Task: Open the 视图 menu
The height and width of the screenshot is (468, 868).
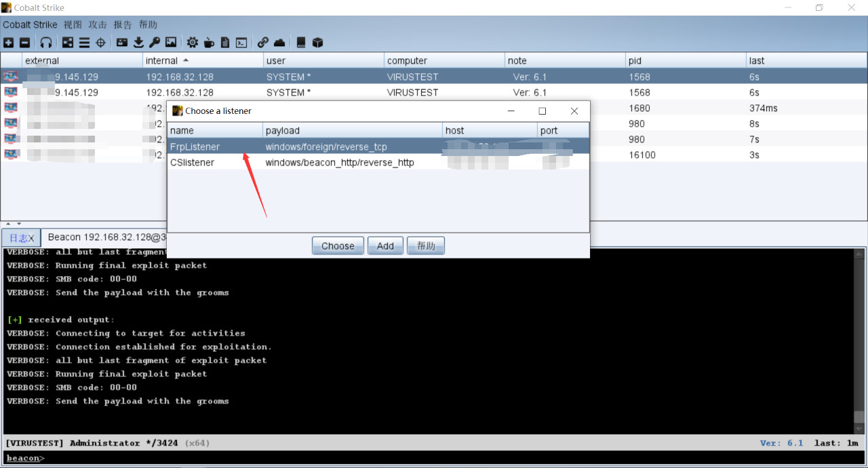Action: (x=73, y=24)
